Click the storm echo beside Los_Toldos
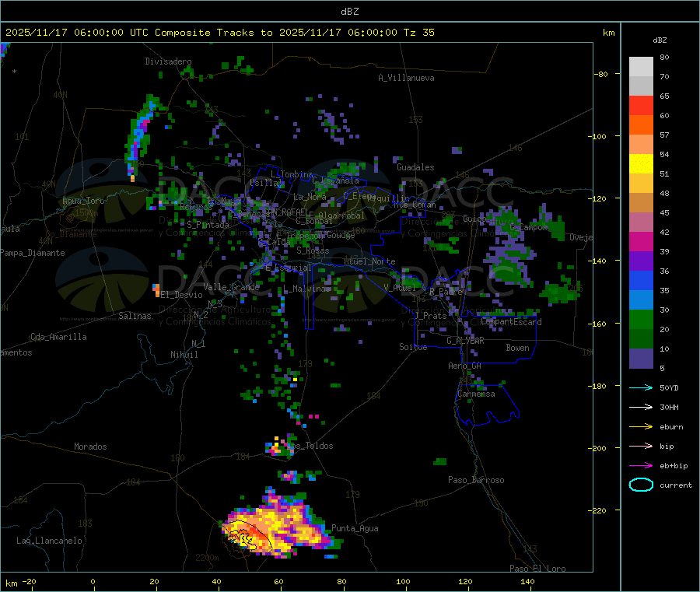The height and width of the screenshot is (592, 700). click(279, 447)
